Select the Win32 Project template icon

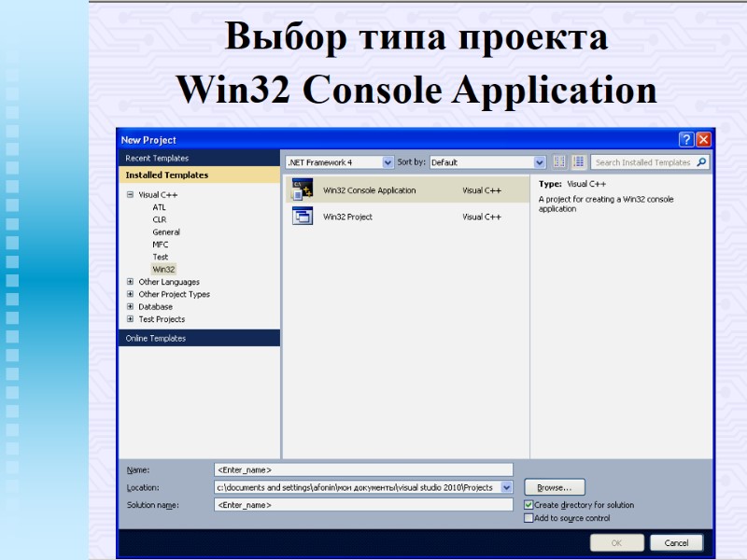pos(303,216)
